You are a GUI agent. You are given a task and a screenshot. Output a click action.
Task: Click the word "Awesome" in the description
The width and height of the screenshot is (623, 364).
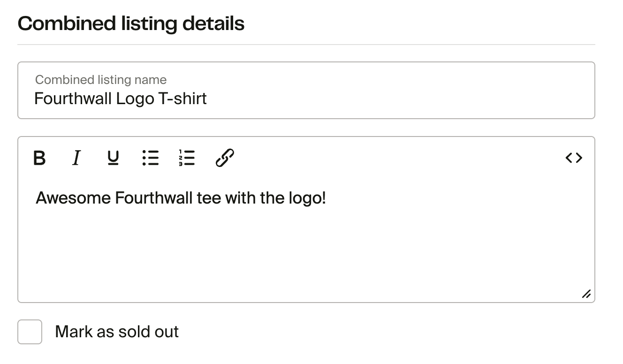[73, 198]
